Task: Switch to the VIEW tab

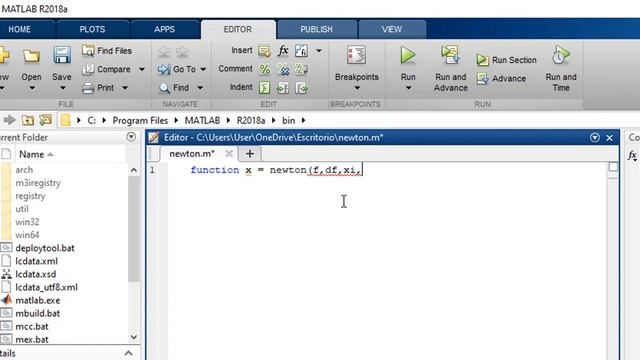Action: 392,29
